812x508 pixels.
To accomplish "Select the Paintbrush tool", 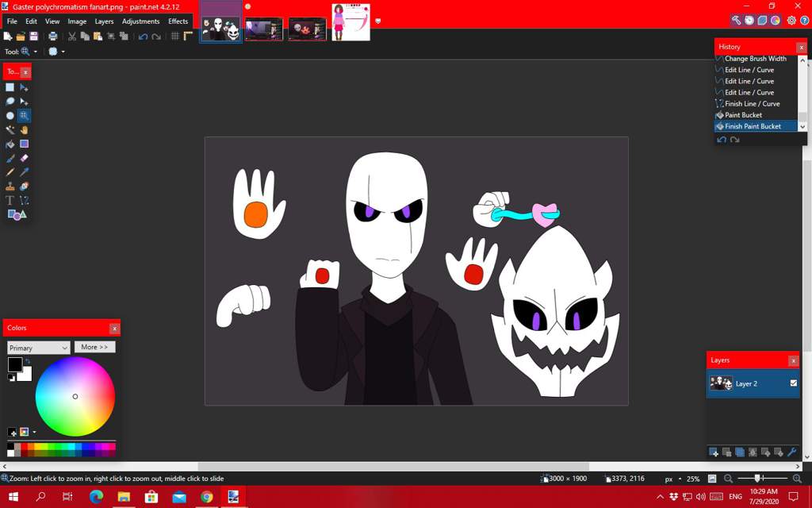I will tap(10, 158).
